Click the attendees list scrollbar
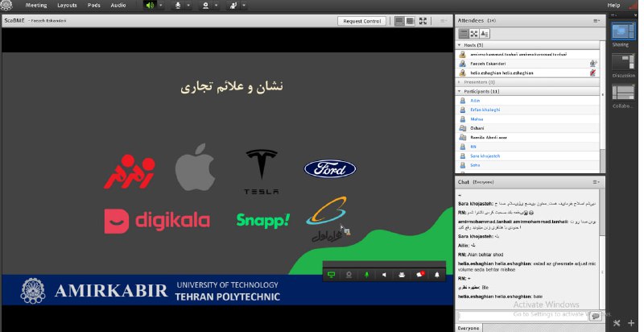This screenshot has width=644, height=332. tap(602, 107)
